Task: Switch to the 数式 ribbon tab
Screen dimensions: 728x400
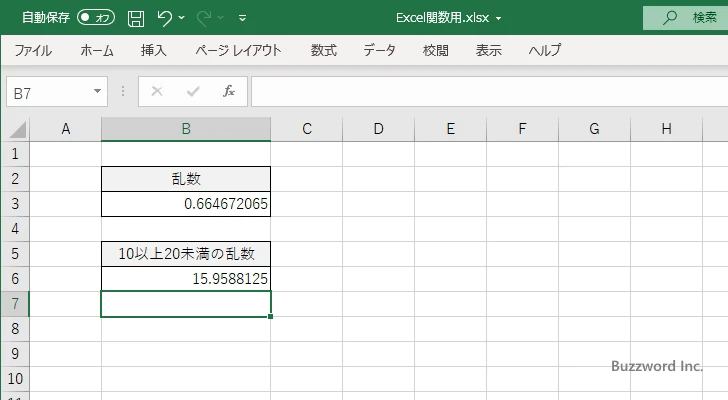Action: (324, 50)
